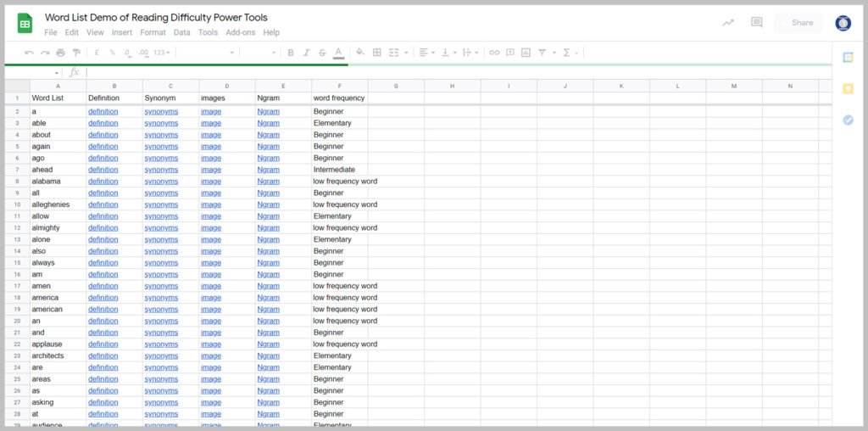Open the image link for 'again'
This screenshot has width=868, height=431.
211,146
